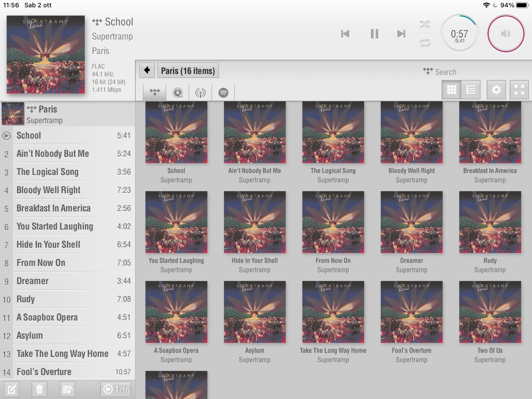Image resolution: width=532 pixels, height=399 pixels.
Task: Check the battery indicator in status bar
Action: click(x=522, y=5)
